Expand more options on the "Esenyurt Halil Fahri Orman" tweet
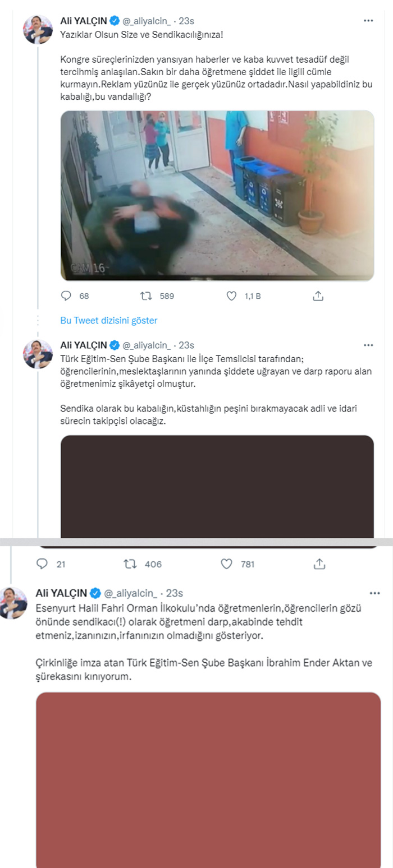 click(x=374, y=593)
